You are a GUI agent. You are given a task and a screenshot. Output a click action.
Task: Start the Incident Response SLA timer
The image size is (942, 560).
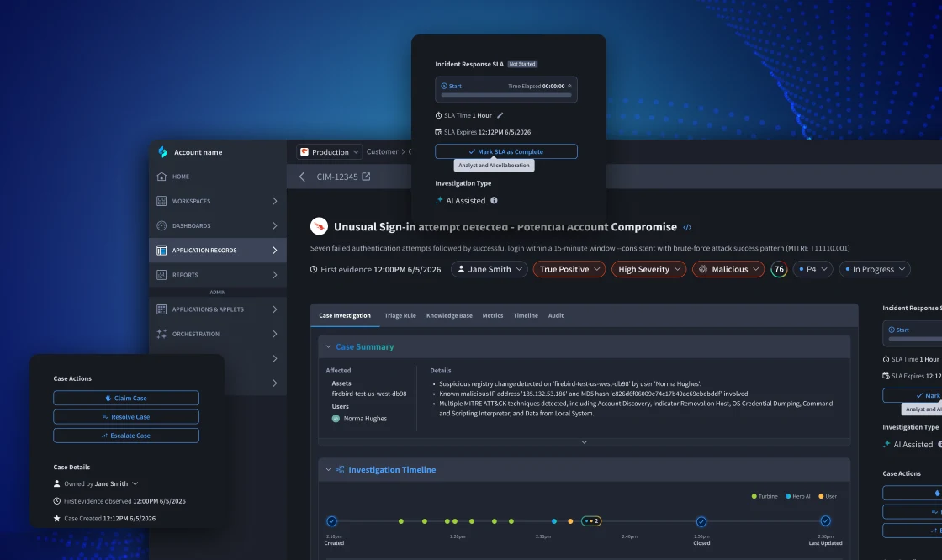[x=451, y=86]
